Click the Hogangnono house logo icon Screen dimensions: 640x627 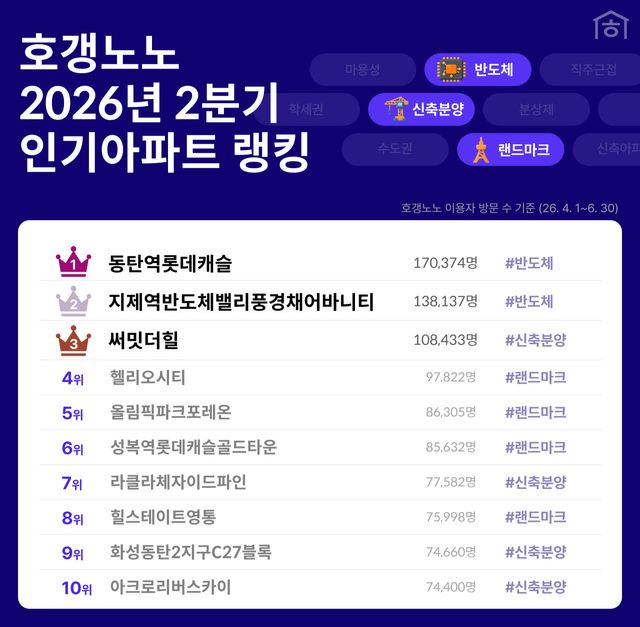611,26
